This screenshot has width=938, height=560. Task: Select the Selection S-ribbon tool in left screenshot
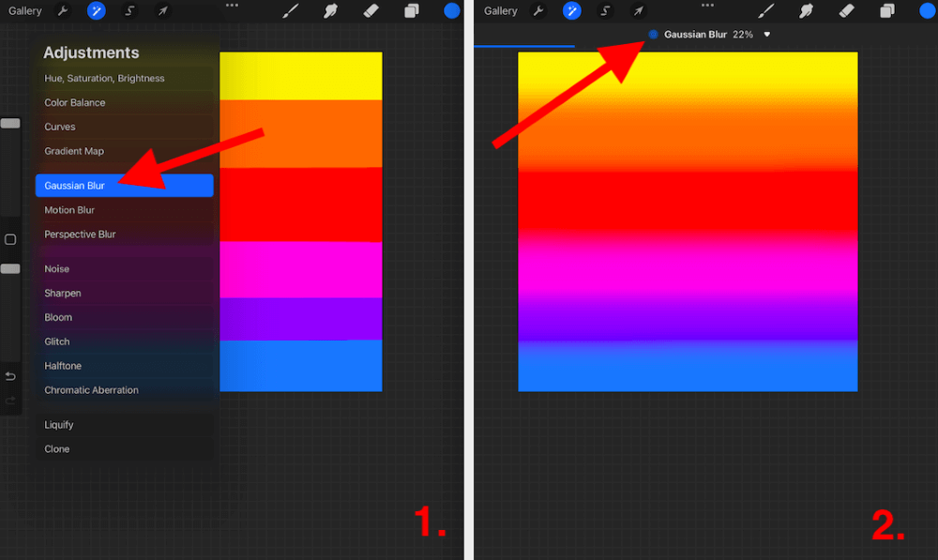129,10
